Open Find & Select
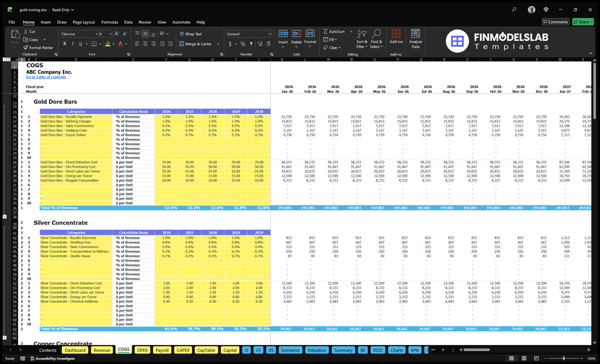Viewport: 600px width, 364px height. coord(376,38)
